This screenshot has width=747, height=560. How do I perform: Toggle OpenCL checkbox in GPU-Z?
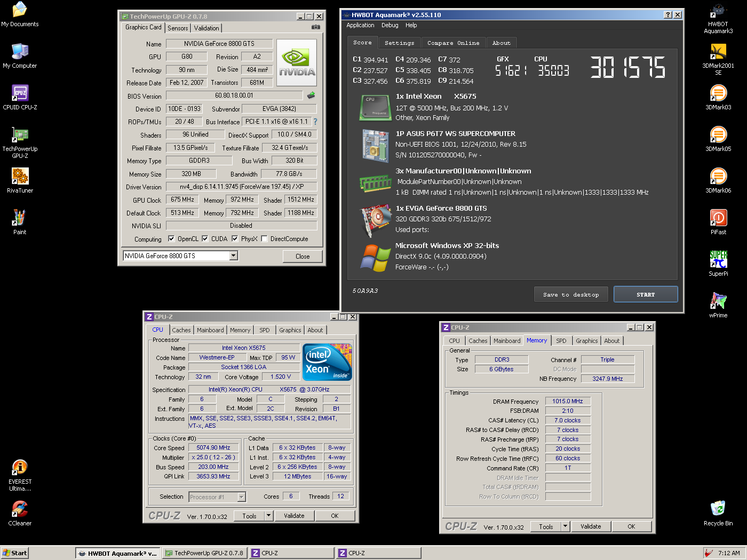(171, 239)
